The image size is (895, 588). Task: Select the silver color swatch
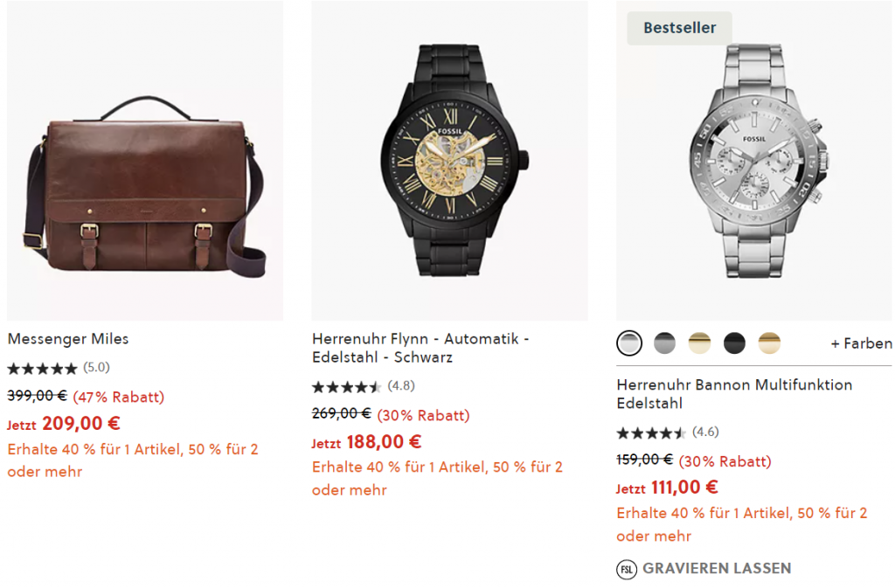coord(629,343)
